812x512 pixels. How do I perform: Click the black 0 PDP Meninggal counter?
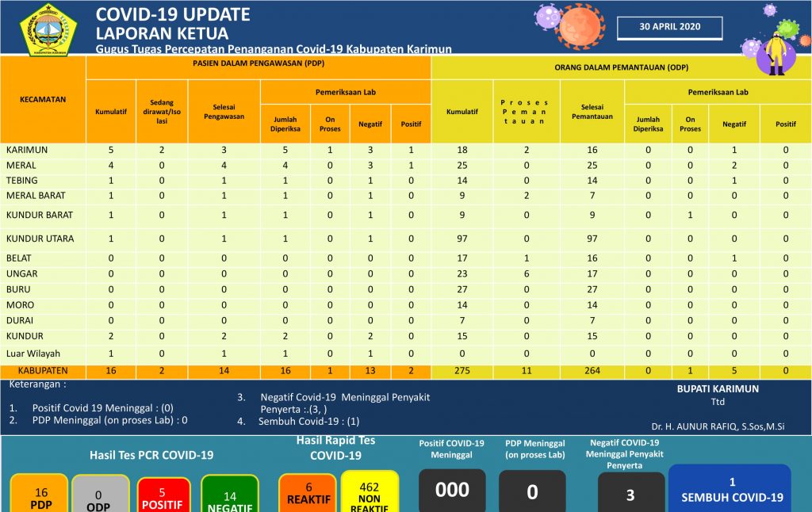pyautogui.click(x=532, y=491)
